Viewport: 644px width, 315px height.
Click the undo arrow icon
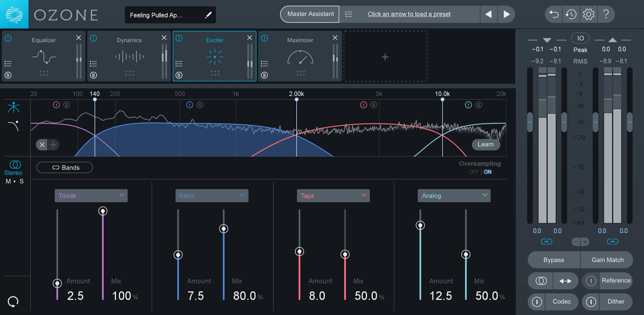[554, 14]
